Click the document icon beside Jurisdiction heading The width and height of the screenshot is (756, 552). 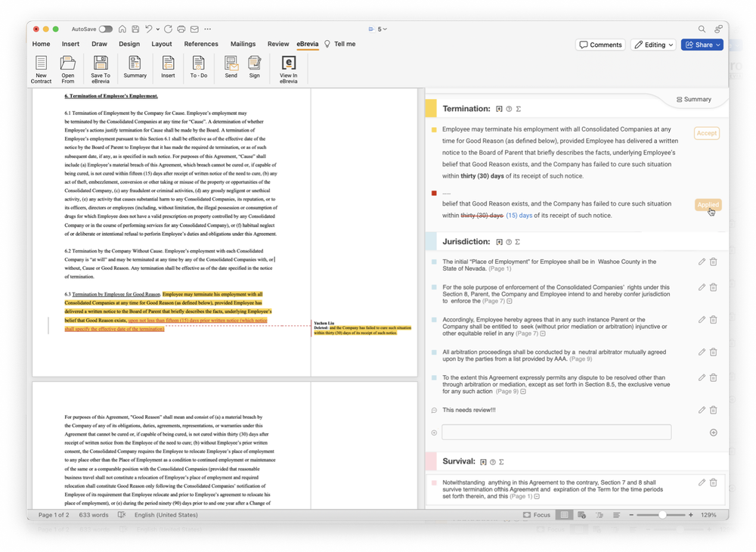click(x=499, y=242)
